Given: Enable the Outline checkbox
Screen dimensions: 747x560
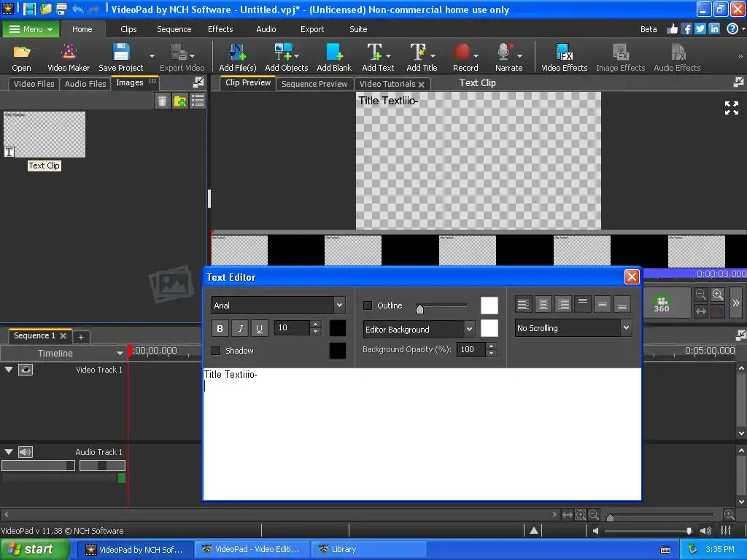Looking at the screenshot, I should [368, 306].
